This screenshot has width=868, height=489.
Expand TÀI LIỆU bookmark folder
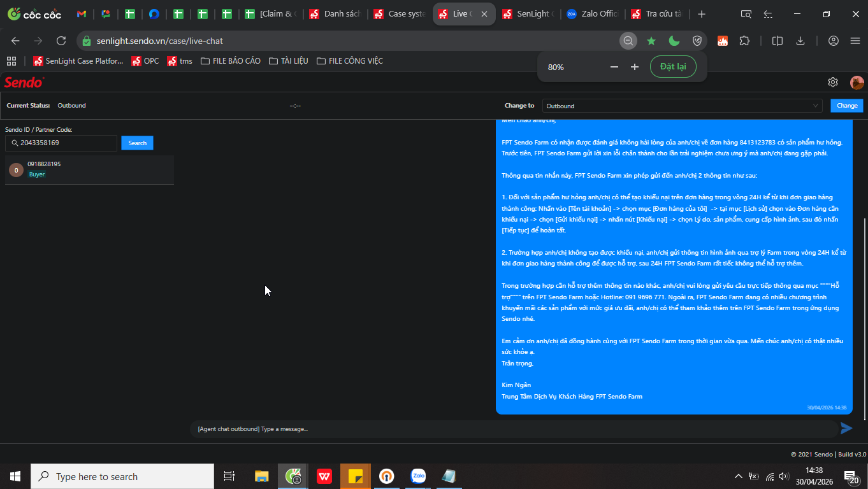pyautogui.click(x=289, y=61)
